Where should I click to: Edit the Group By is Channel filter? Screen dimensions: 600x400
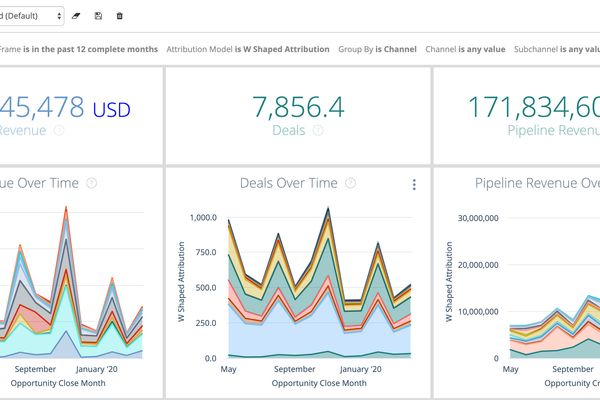point(377,49)
